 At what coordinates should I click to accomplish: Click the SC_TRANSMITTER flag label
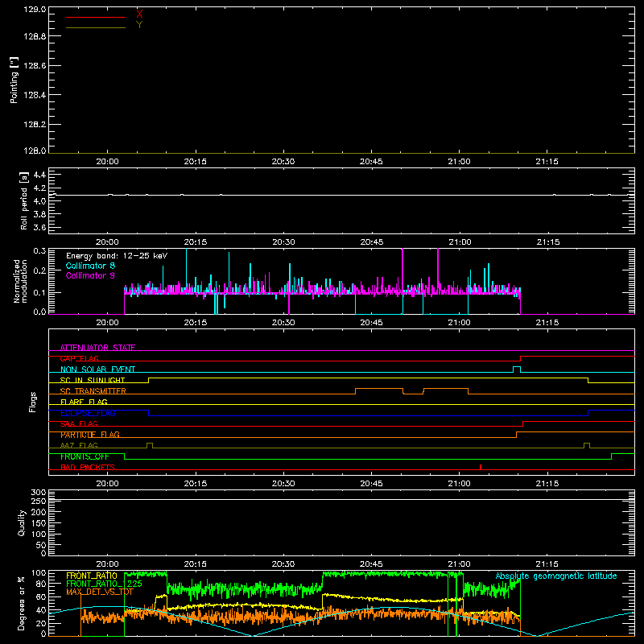click(x=93, y=391)
